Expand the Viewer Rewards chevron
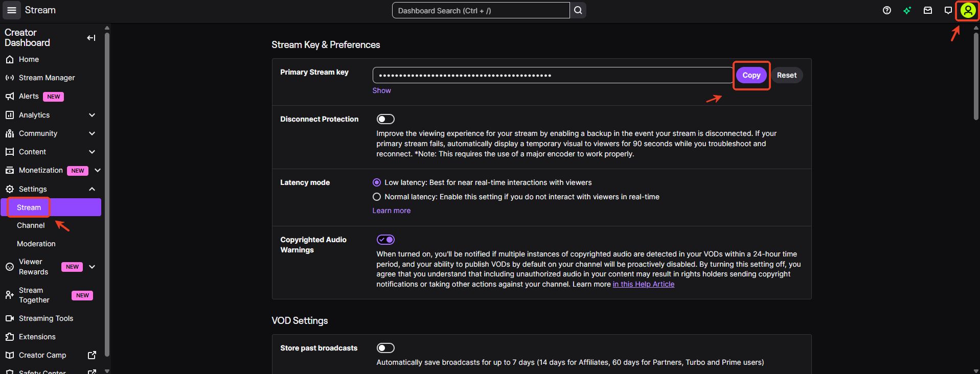The width and height of the screenshot is (980, 374). coord(92,267)
